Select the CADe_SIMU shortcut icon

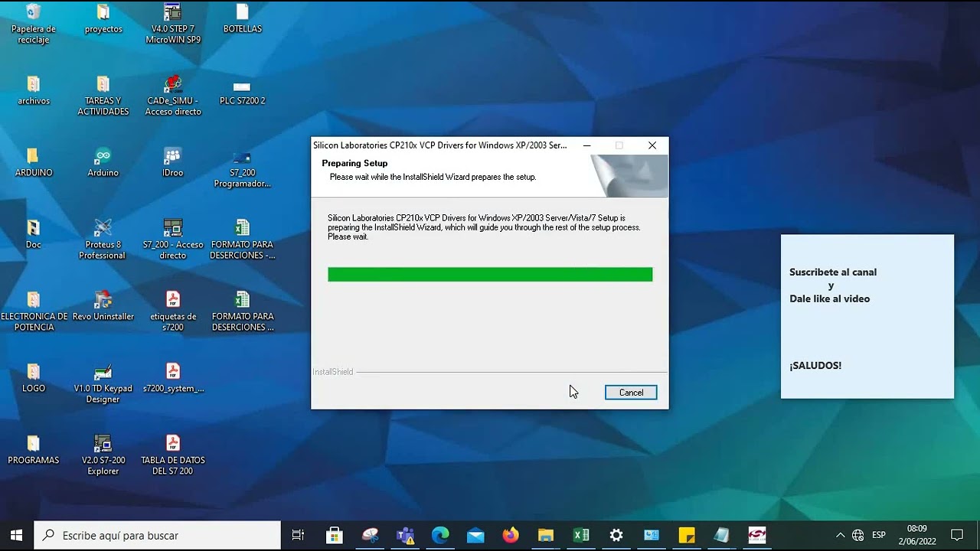(173, 95)
